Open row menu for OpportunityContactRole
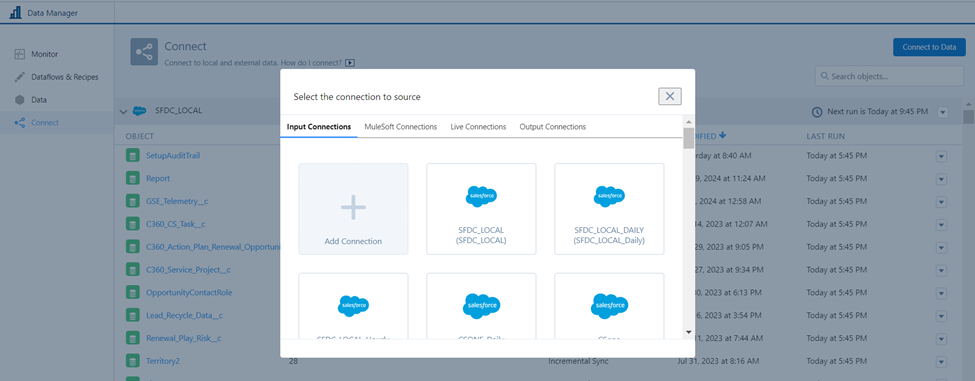Image resolution: width=975 pixels, height=381 pixels. pos(941,292)
